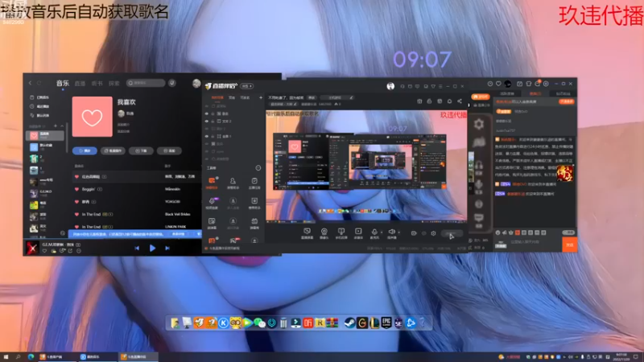Click the 下载 button under 我喜欢

[141, 150]
